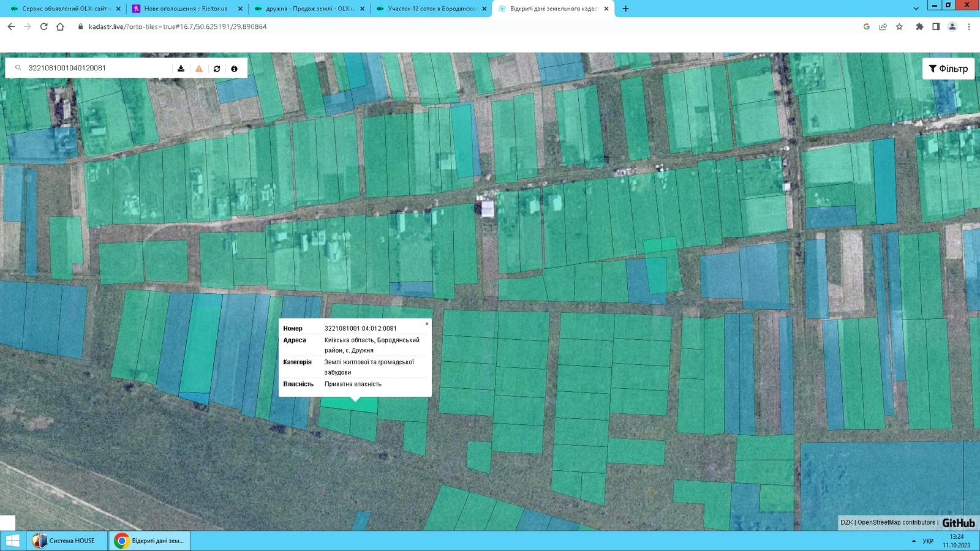This screenshot has width=980, height=551.
Task: Open Система HOUSE from the taskbar
Action: (66, 541)
